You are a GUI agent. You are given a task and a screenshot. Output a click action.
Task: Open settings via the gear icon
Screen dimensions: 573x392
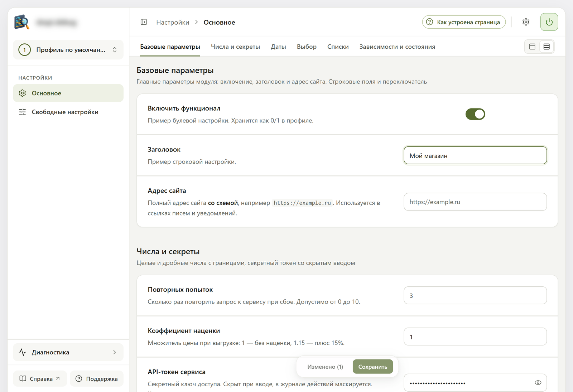[526, 22]
